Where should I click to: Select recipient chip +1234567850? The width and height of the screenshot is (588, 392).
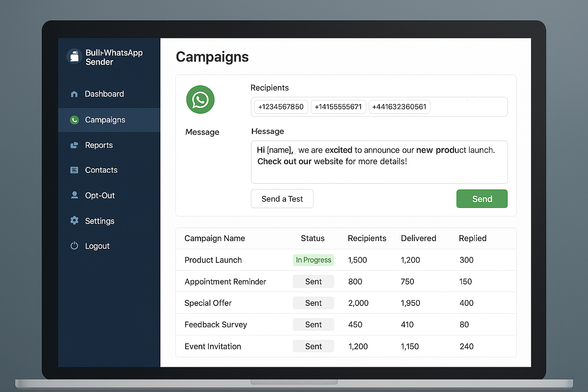pos(281,107)
